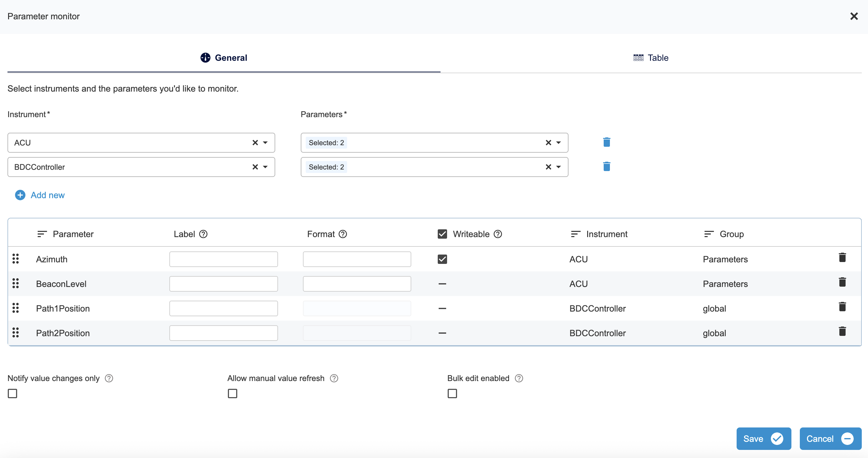The width and height of the screenshot is (868, 458).
Task: Uncheck Writeable for the Azimuth parameter
Action: (x=442, y=259)
